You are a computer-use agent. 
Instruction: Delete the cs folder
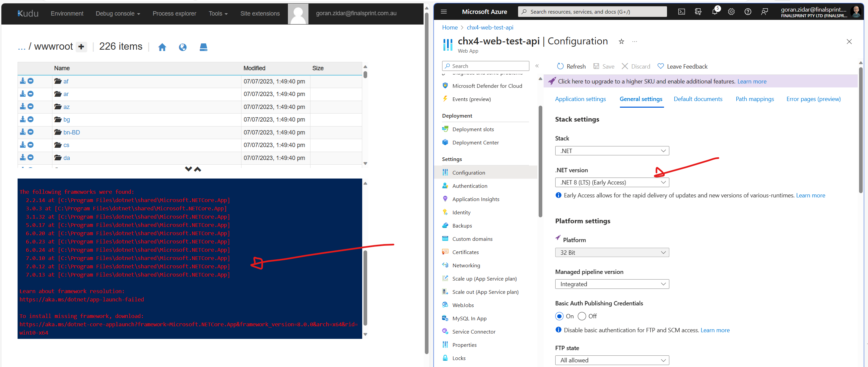(30, 145)
